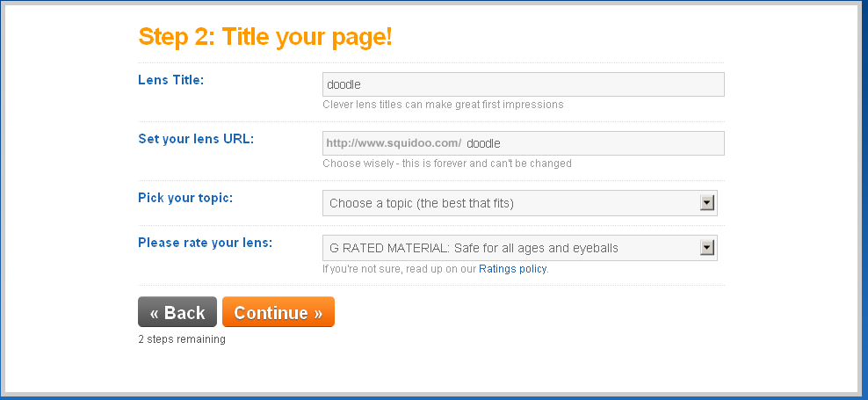
Task: Click the arrow button on topic dropdown
Action: (x=706, y=203)
